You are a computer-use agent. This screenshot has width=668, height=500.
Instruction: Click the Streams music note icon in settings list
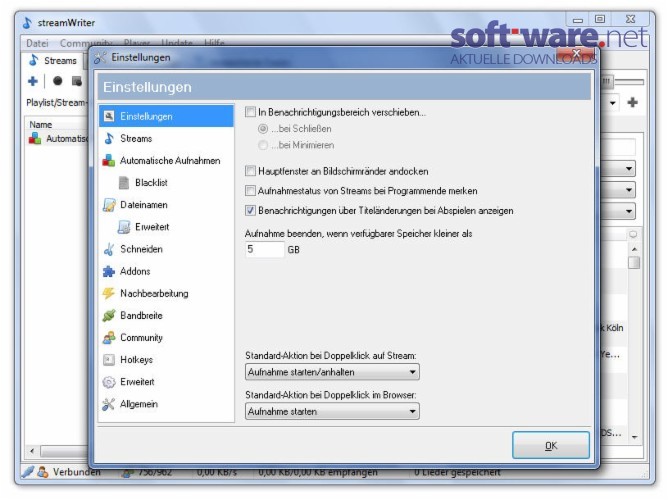click(x=109, y=138)
